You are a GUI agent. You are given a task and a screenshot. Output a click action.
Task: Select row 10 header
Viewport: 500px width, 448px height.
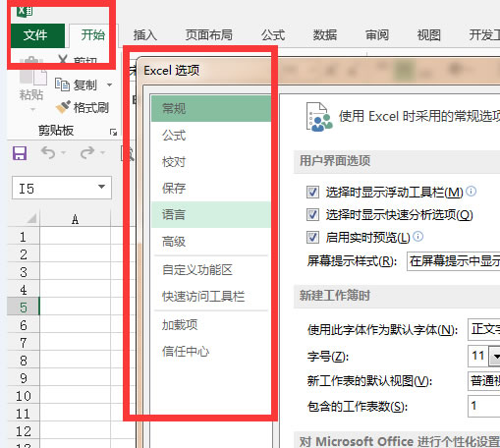pyautogui.click(x=24, y=396)
